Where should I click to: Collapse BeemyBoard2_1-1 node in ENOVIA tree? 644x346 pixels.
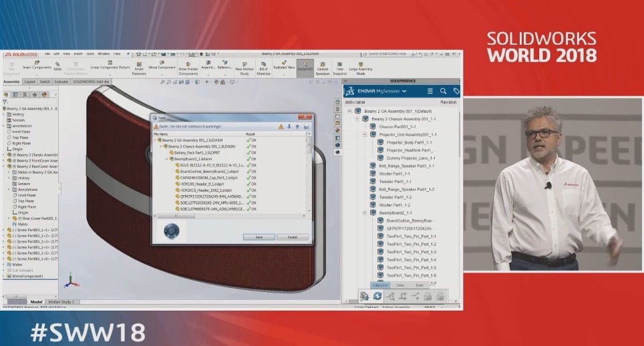365,213
